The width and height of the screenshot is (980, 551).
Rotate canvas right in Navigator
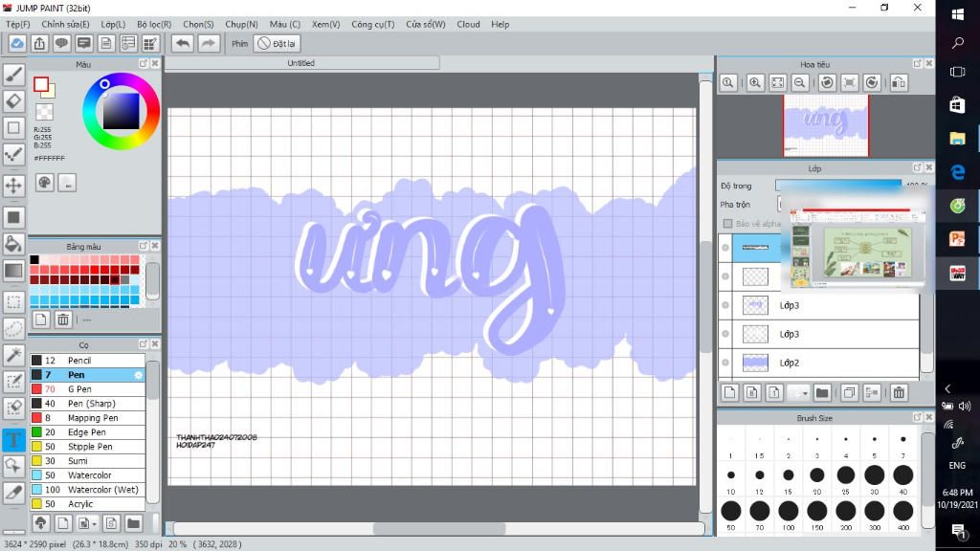coord(872,82)
